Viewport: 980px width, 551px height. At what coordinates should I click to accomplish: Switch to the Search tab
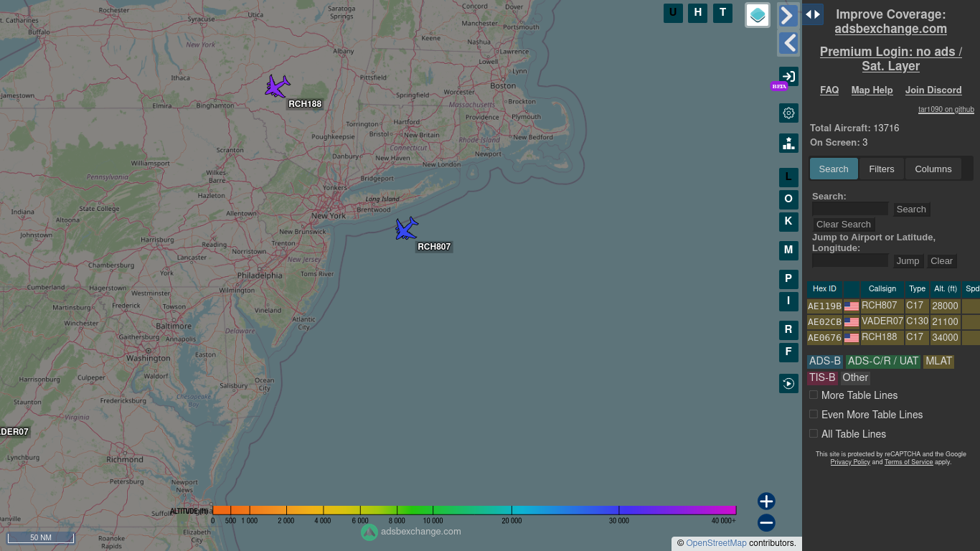(834, 169)
